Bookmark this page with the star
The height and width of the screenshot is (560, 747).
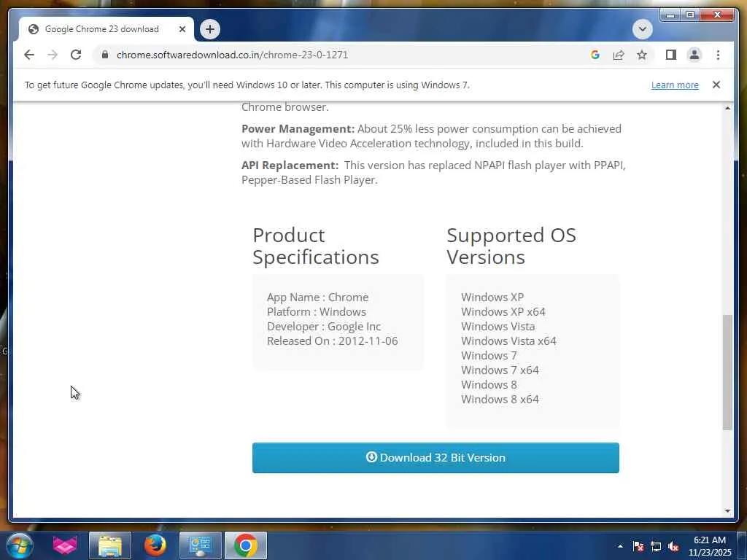click(642, 55)
